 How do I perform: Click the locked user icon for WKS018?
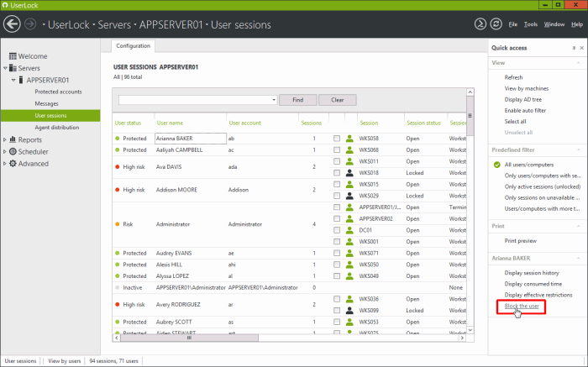point(349,173)
